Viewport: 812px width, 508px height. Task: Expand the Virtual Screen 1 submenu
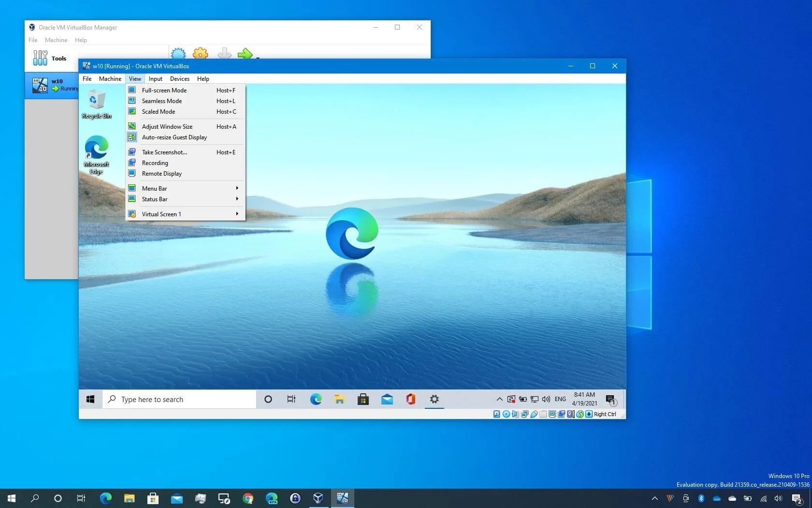click(161, 214)
